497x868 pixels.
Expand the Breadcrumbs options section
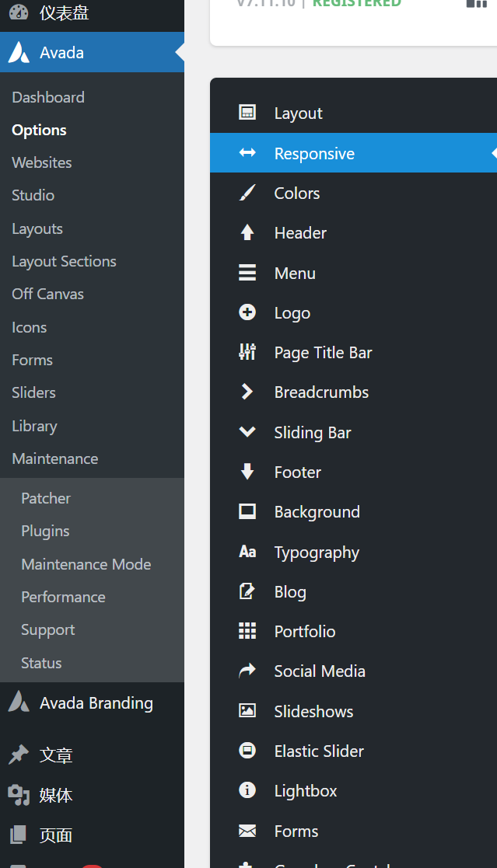coord(321,392)
